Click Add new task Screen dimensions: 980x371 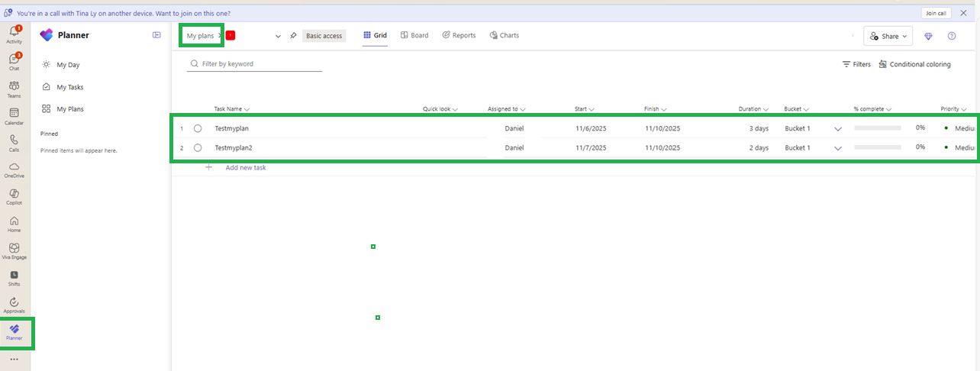[x=246, y=167]
